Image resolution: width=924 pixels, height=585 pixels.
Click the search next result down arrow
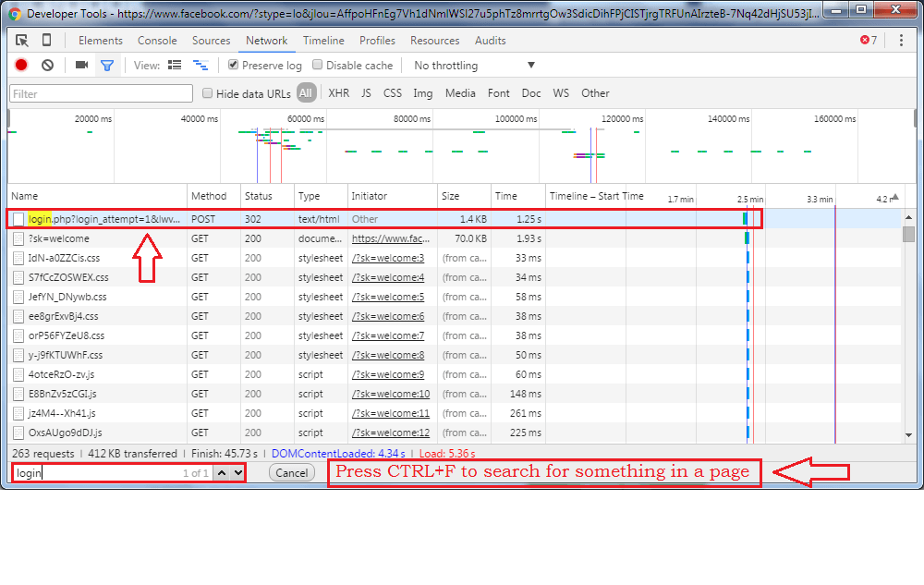click(x=237, y=472)
